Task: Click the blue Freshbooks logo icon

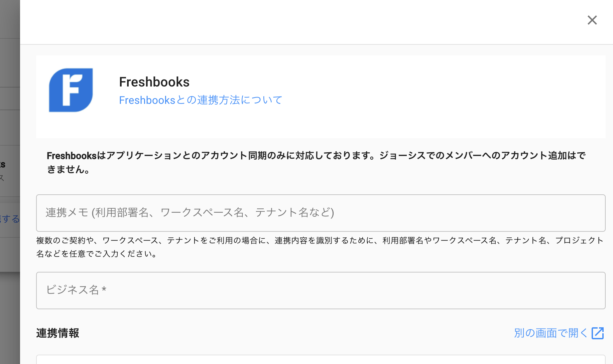Action: [71, 90]
